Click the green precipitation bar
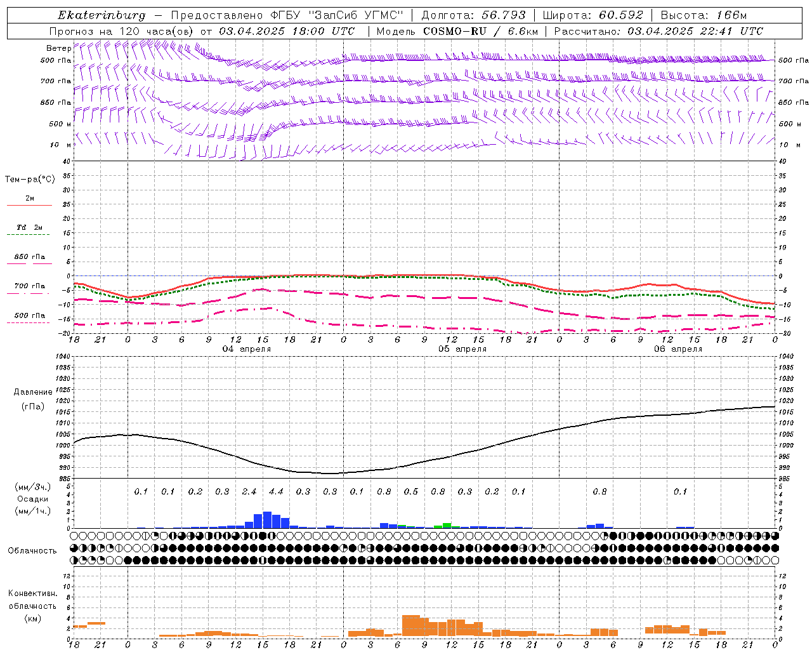This screenshot has height=650, width=812. 447,526
